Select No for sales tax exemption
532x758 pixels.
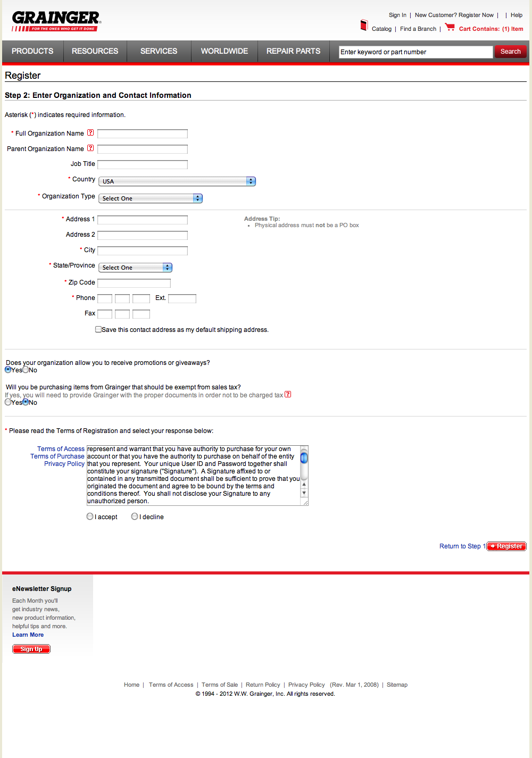tap(26, 402)
